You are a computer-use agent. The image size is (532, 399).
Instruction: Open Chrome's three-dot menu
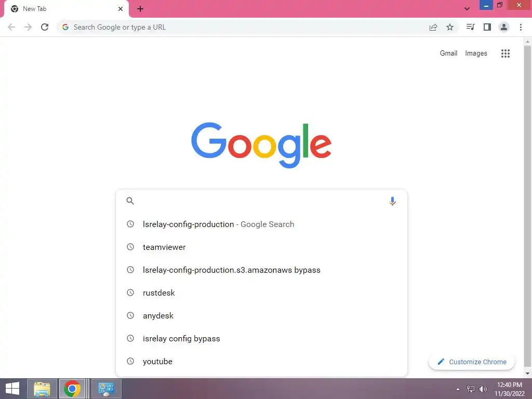[x=521, y=27]
